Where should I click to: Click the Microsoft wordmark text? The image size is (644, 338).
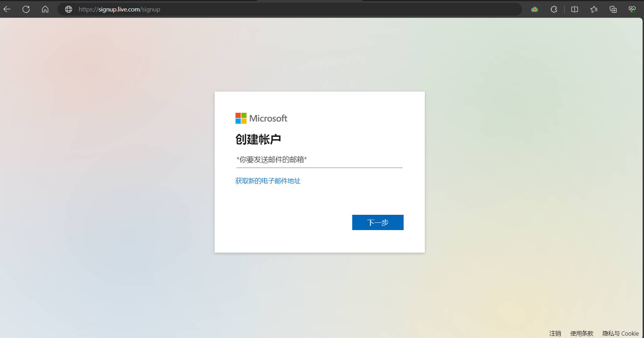click(x=268, y=118)
